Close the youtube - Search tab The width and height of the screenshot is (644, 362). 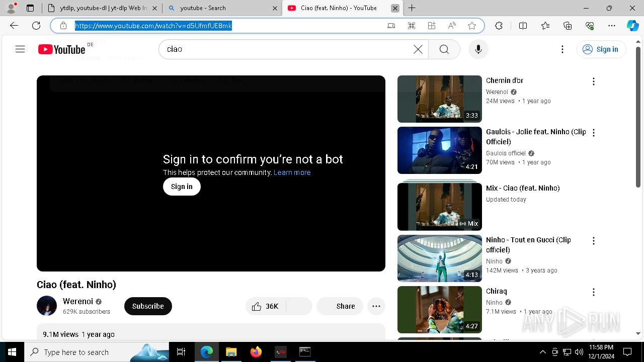(275, 8)
